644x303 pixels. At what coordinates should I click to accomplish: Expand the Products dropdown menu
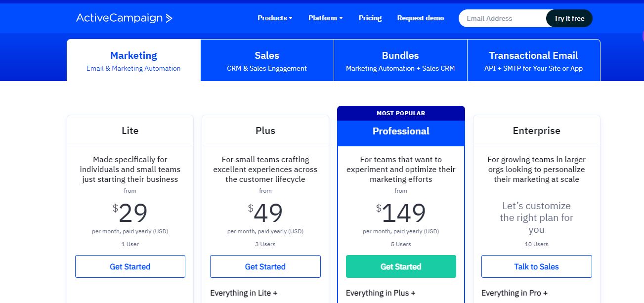pos(275,18)
